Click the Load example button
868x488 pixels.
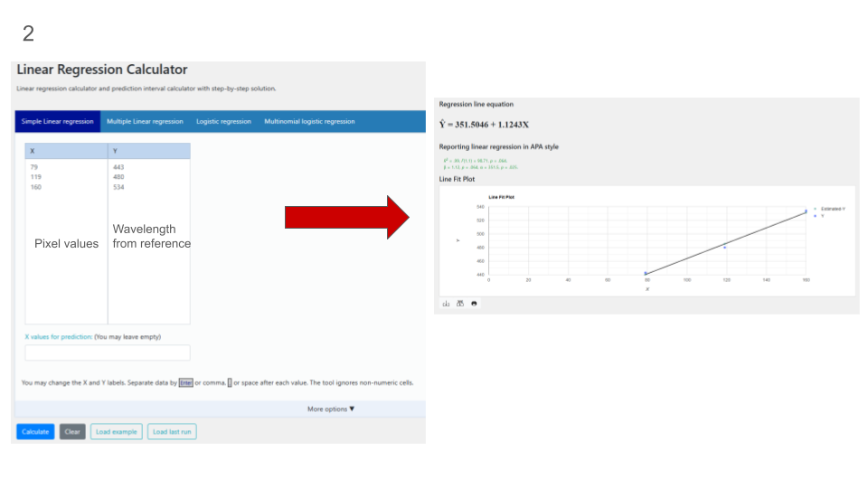tap(117, 432)
